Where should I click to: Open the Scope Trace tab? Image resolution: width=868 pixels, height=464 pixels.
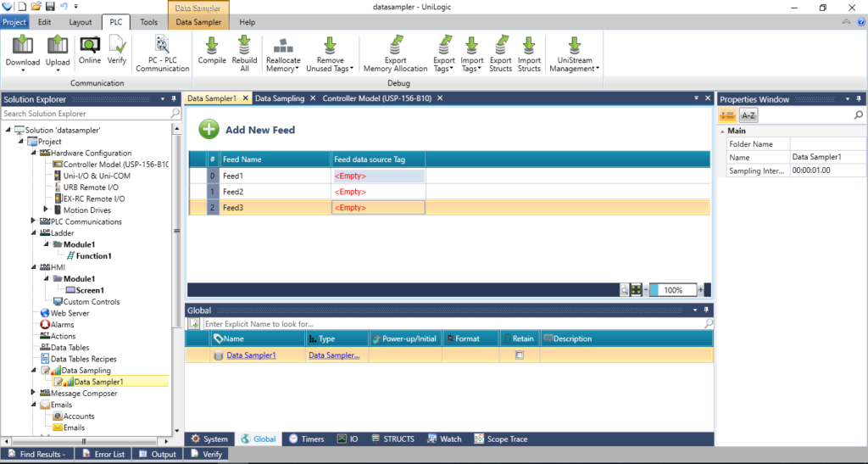point(501,439)
